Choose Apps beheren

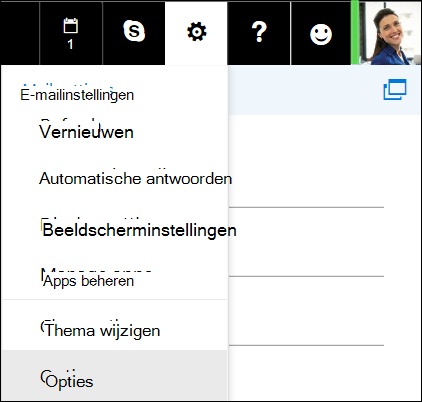[x=88, y=281]
